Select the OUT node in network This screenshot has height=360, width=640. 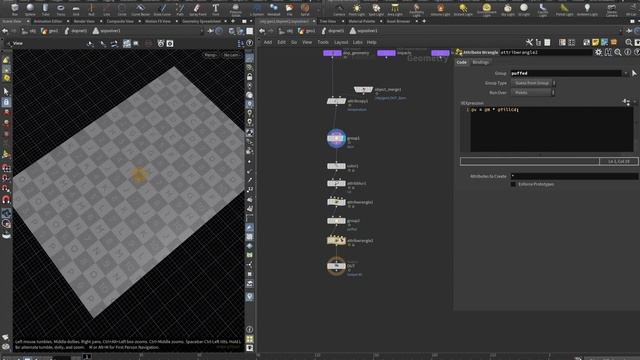click(336, 266)
